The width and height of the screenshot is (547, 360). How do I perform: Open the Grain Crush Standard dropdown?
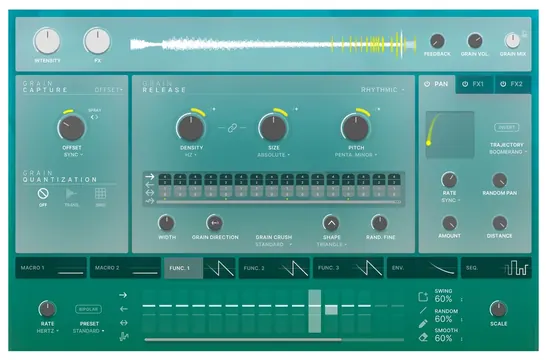click(274, 244)
